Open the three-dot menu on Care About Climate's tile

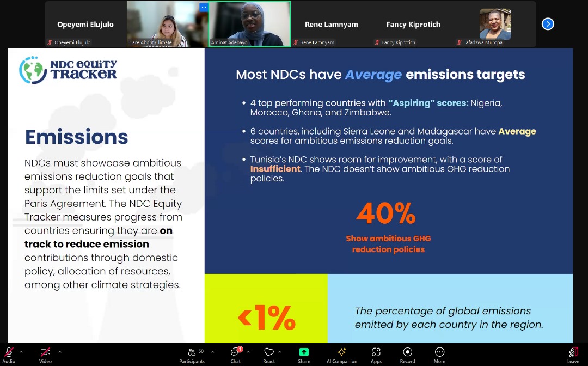tap(204, 7)
